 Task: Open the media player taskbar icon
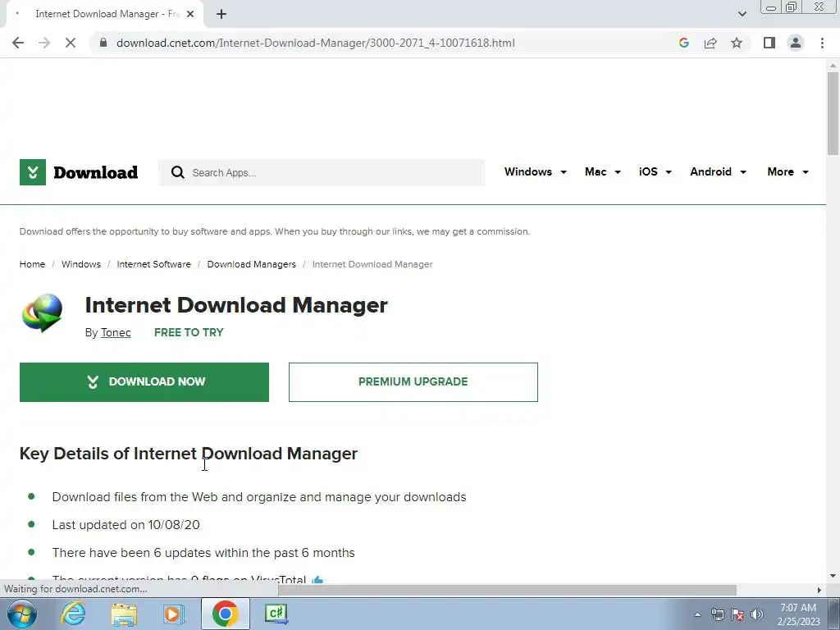pos(173,614)
